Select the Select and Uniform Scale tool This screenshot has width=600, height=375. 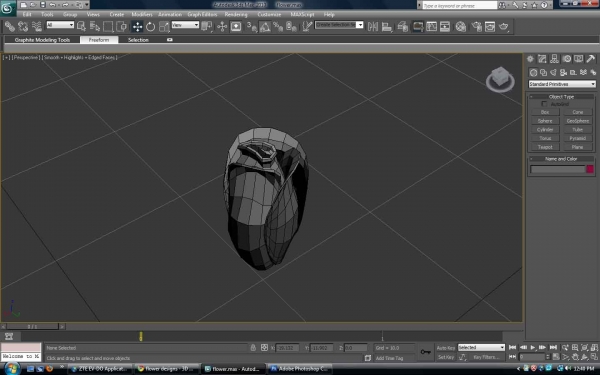point(164,26)
